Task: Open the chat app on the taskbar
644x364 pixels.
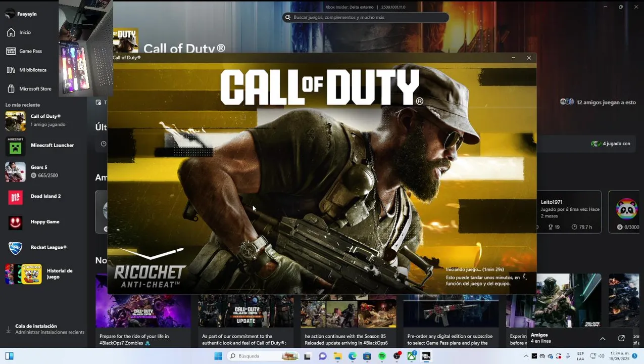Action: pos(322,356)
